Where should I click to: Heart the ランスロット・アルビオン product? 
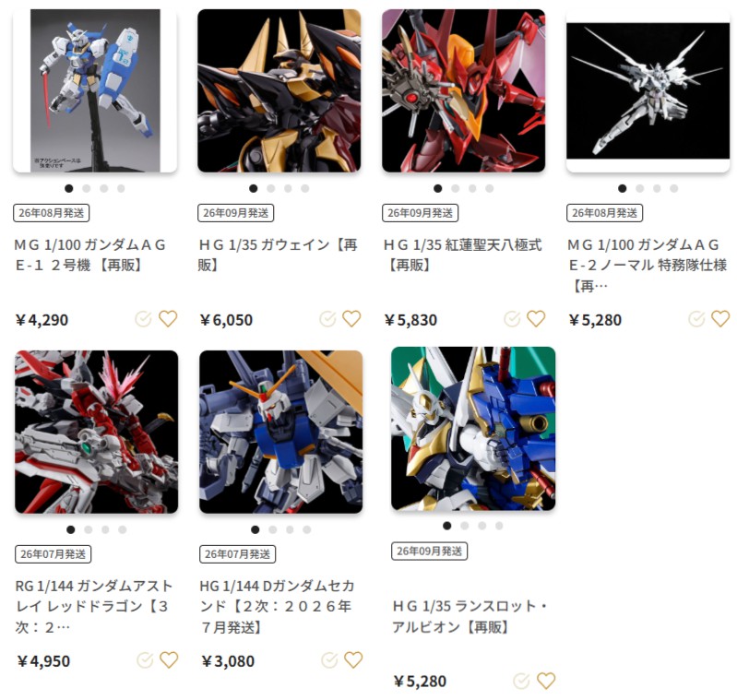point(546,681)
